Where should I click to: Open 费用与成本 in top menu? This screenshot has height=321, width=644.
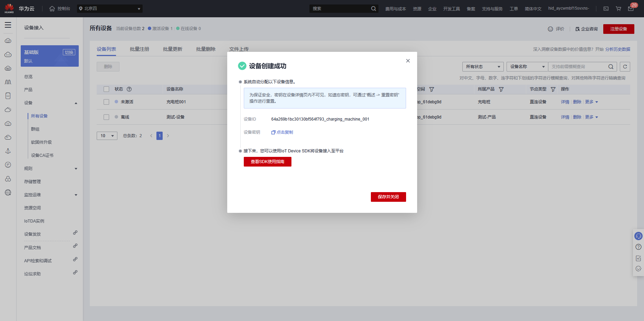point(396,9)
